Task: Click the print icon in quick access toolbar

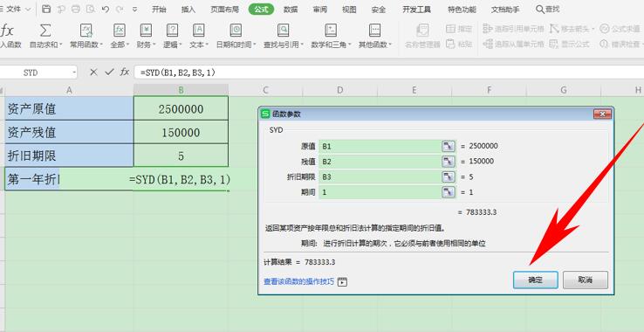Action: point(76,9)
